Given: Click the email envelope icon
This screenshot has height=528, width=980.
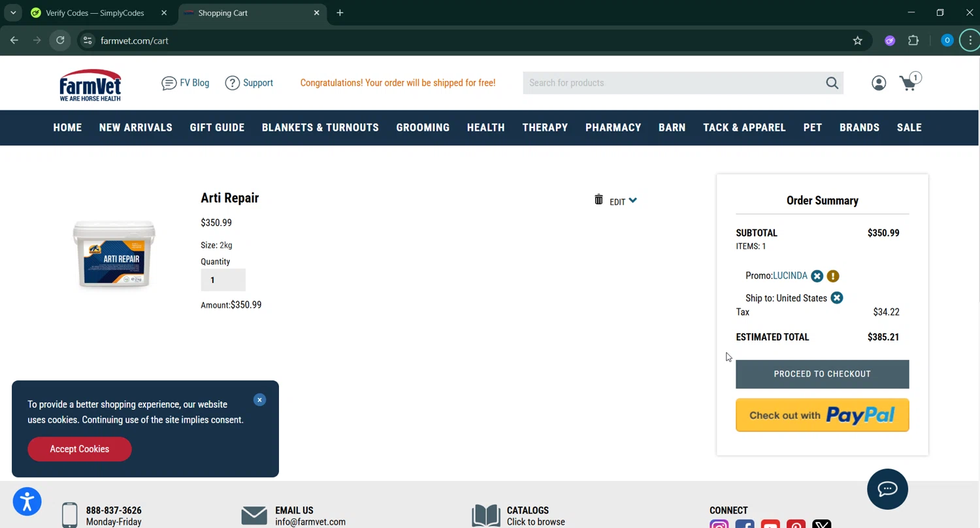Looking at the screenshot, I should pos(254,516).
